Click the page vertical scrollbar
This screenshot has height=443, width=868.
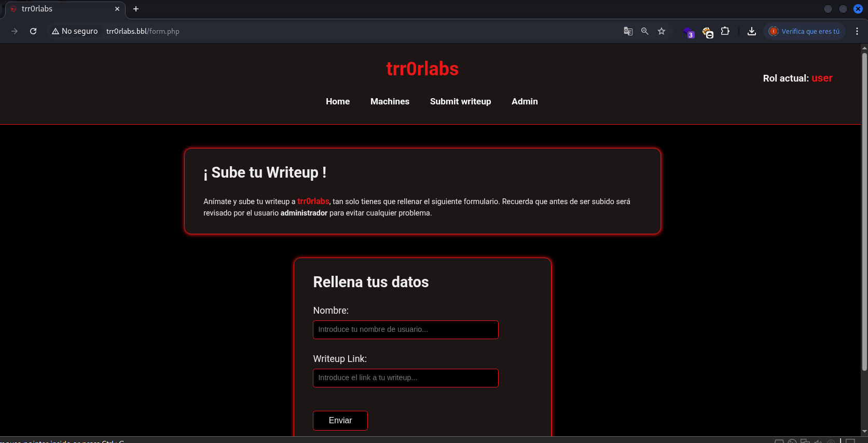coord(864,208)
